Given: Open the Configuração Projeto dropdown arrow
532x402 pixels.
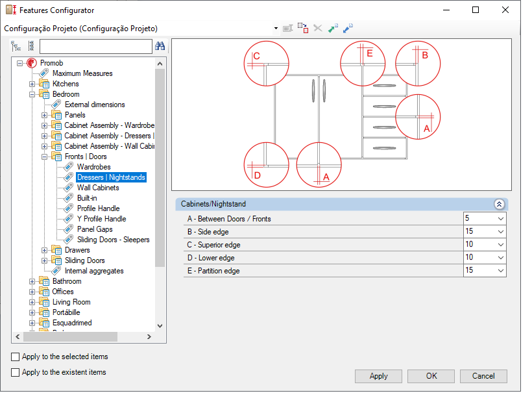Looking at the screenshot, I should 276,29.
